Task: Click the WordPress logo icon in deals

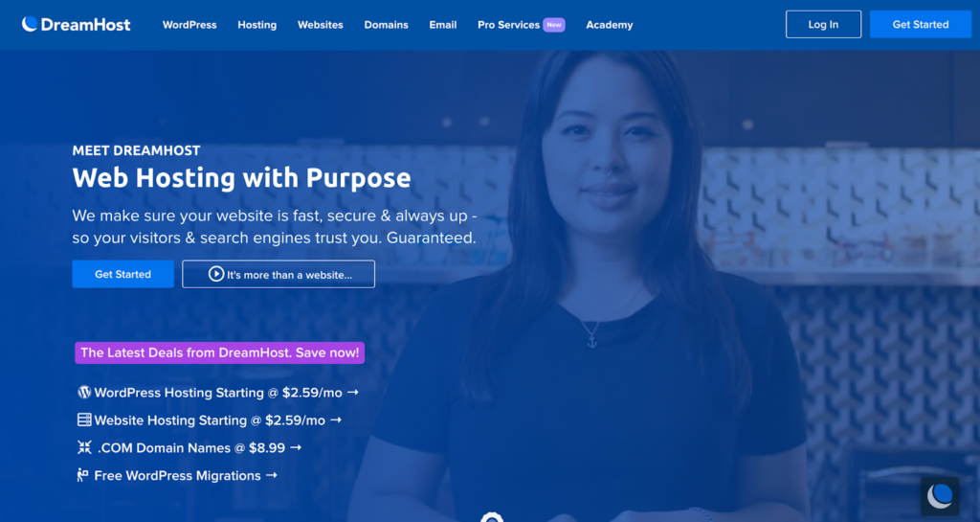Action: (x=84, y=392)
